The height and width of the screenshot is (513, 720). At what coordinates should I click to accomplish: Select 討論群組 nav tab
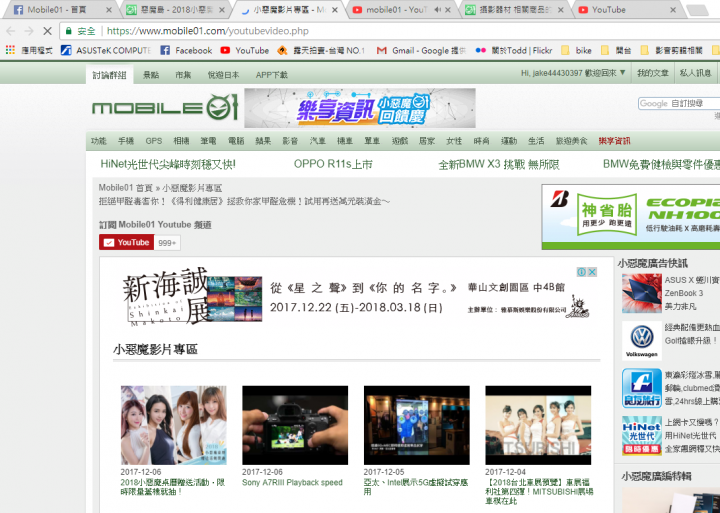pos(109,75)
